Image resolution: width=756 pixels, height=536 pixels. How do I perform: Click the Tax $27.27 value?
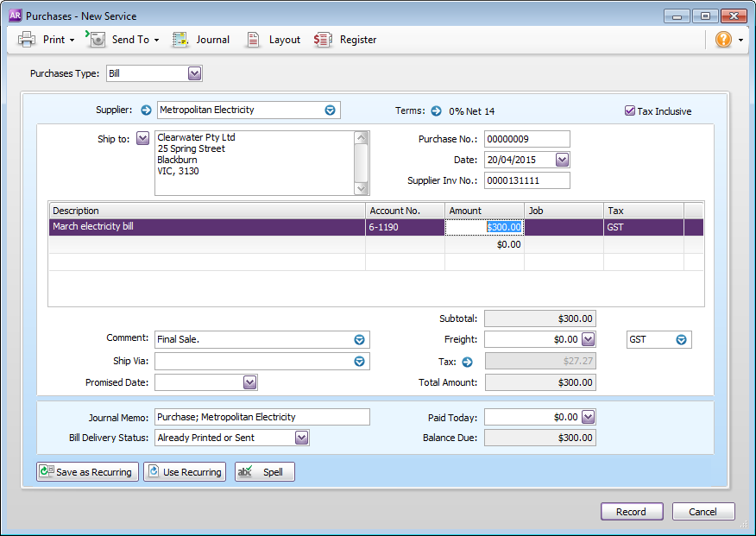coord(540,361)
